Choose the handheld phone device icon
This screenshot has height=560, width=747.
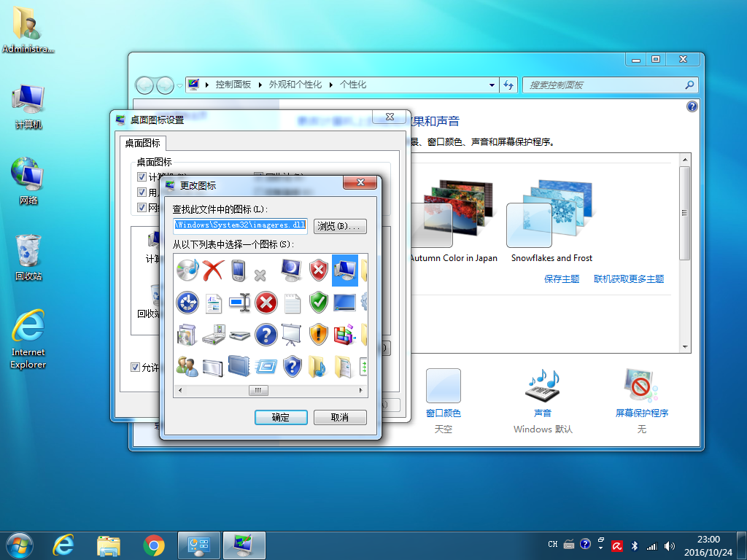pyautogui.click(x=239, y=270)
